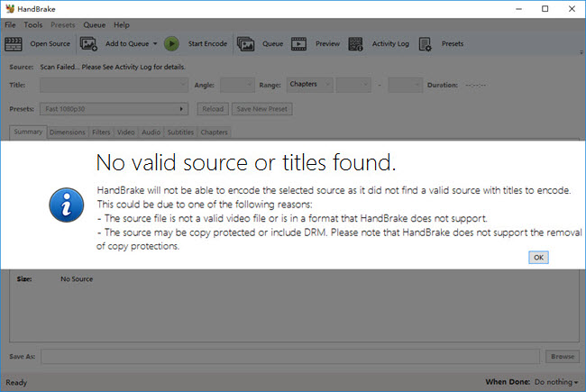The image size is (586, 392).
Task: Expand the Presets Fast 1080p30 selector
Action: 114,109
